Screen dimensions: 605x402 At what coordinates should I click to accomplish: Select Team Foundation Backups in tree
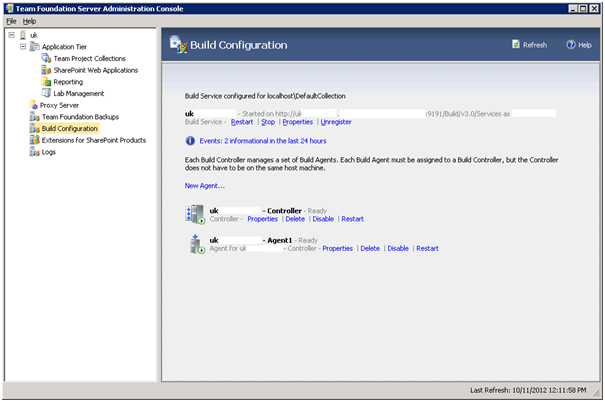click(80, 117)
